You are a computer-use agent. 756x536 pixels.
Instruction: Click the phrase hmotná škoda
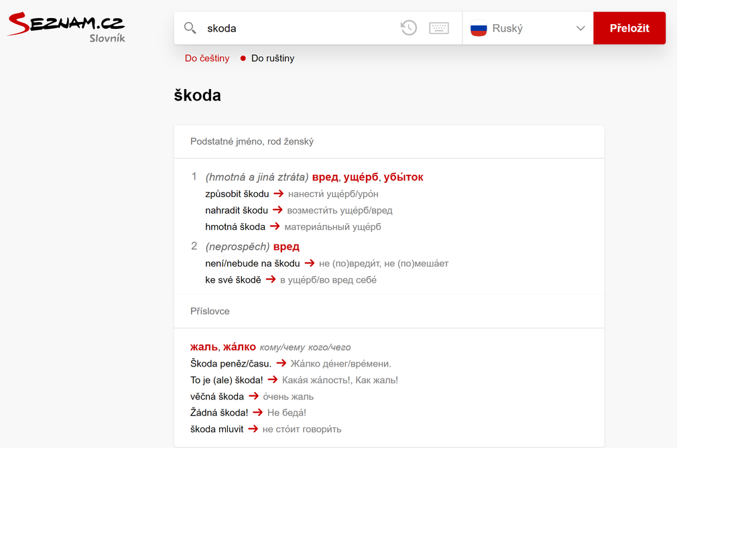235,226
